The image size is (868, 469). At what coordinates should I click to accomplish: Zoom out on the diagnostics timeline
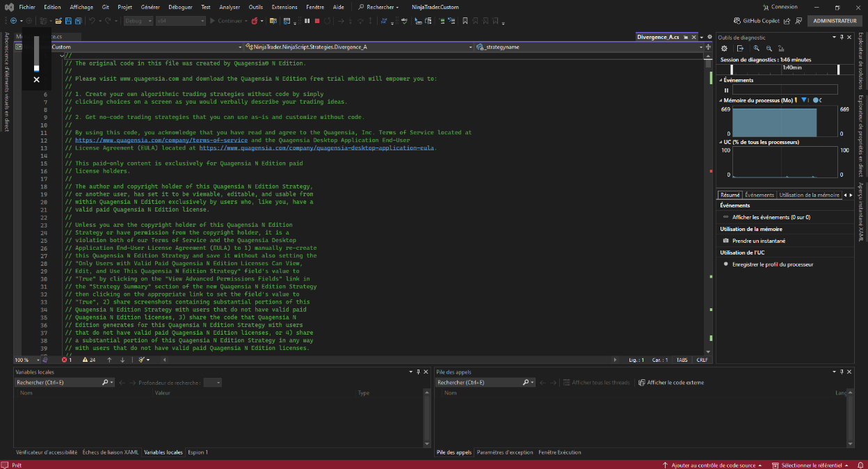(769, 48)
